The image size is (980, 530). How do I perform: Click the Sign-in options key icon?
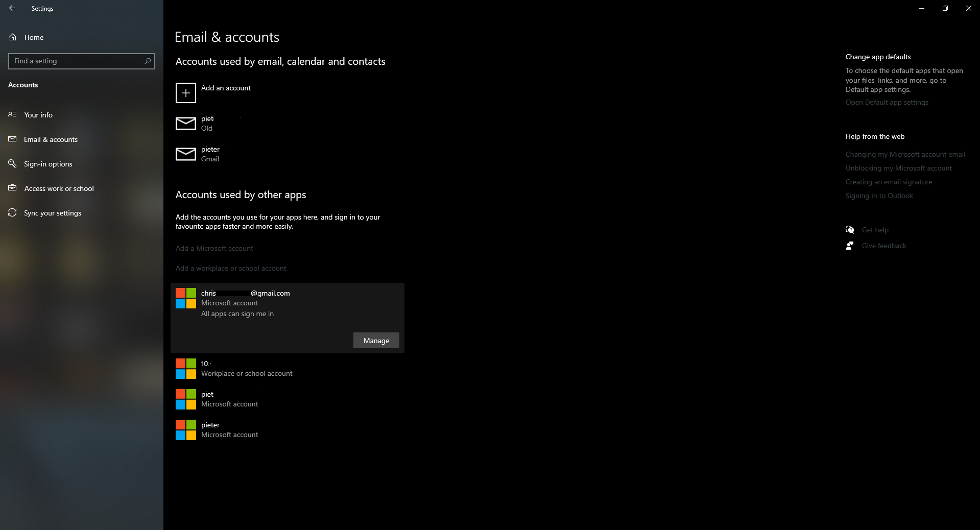pos(12,163)
